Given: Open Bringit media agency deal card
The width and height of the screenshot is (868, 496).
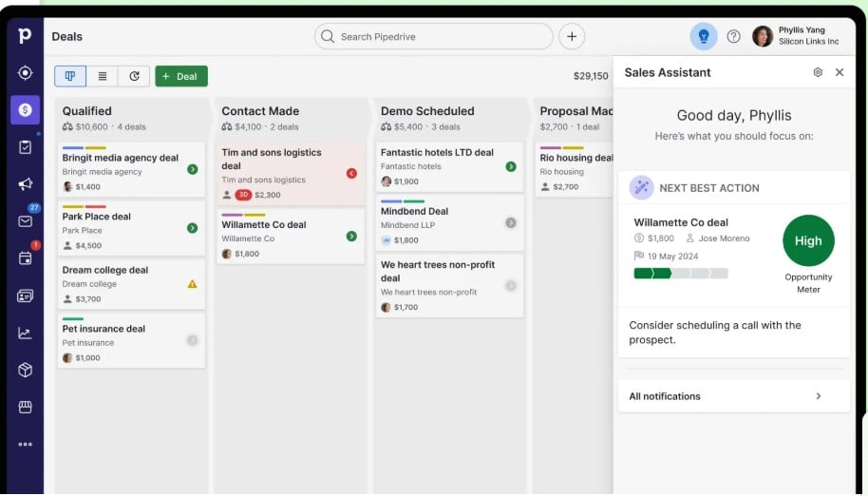Looking at the screenshot, I should click(x=131, y=169).
